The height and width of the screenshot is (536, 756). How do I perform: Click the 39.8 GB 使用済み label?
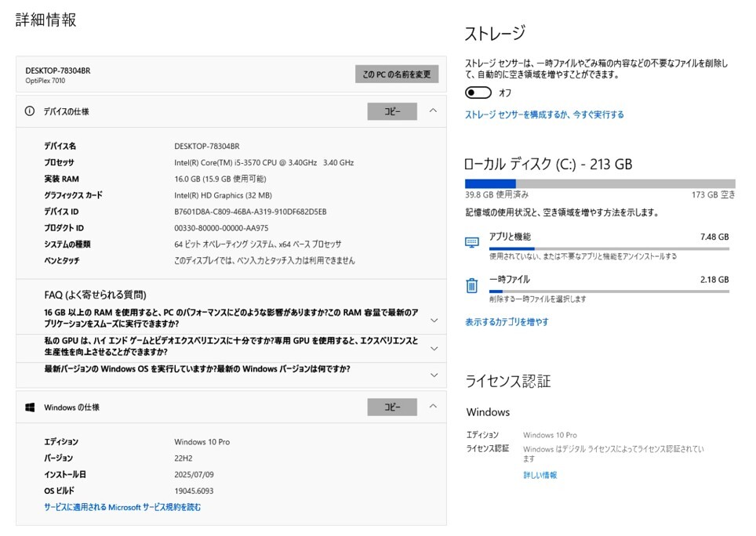tap(496, 194)
